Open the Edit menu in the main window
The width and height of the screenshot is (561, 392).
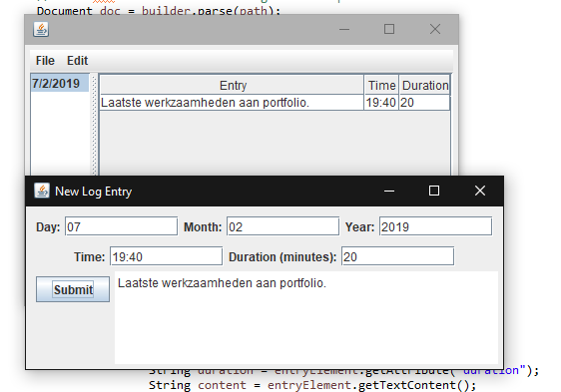77,61
